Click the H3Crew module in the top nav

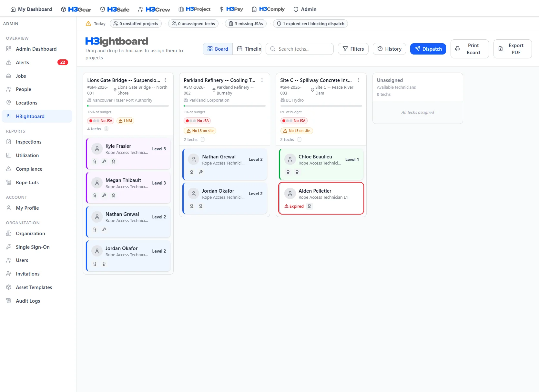click(154, 9)
